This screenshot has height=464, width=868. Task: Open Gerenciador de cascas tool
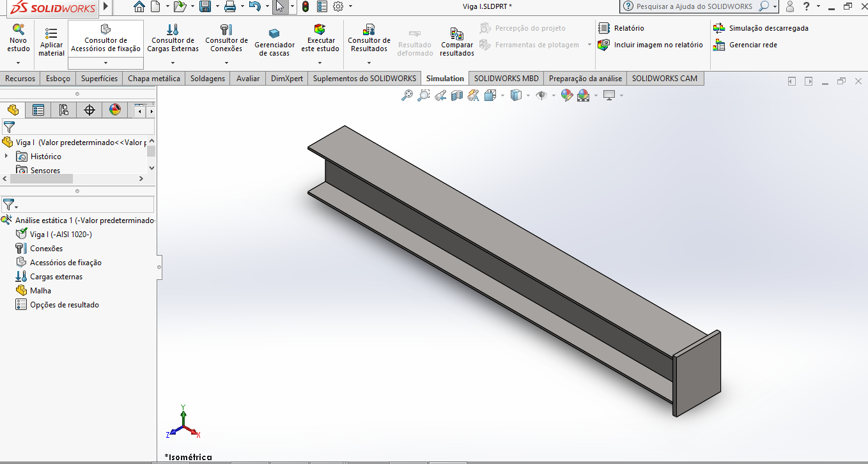pyautogui.click(x=274, y=42)
